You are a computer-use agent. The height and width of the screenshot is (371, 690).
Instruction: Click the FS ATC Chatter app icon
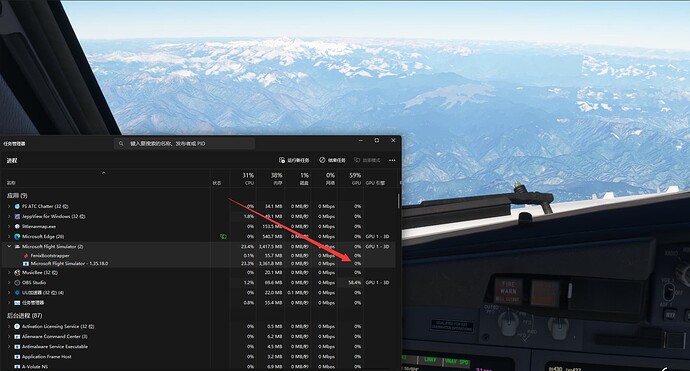point(17,206)
